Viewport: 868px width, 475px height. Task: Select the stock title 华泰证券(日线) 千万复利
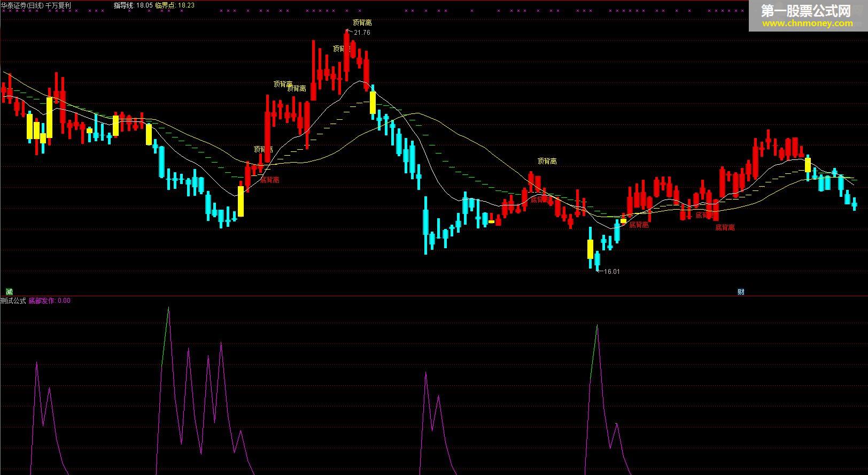pyautogui.click(x=36, y=5)
